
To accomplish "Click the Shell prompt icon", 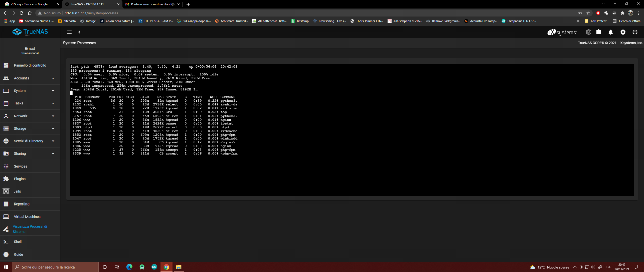I will pyautogui.click(x=6, y=242).
